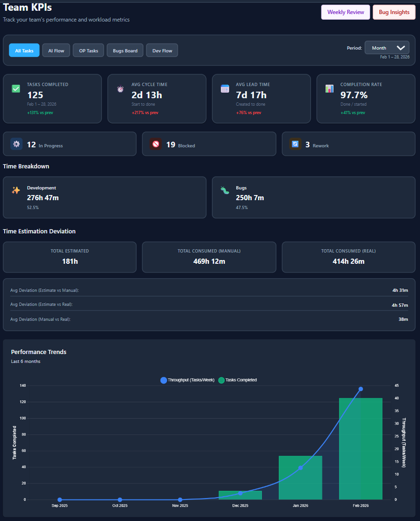Open the 3 Rework card

click(348, 144)
